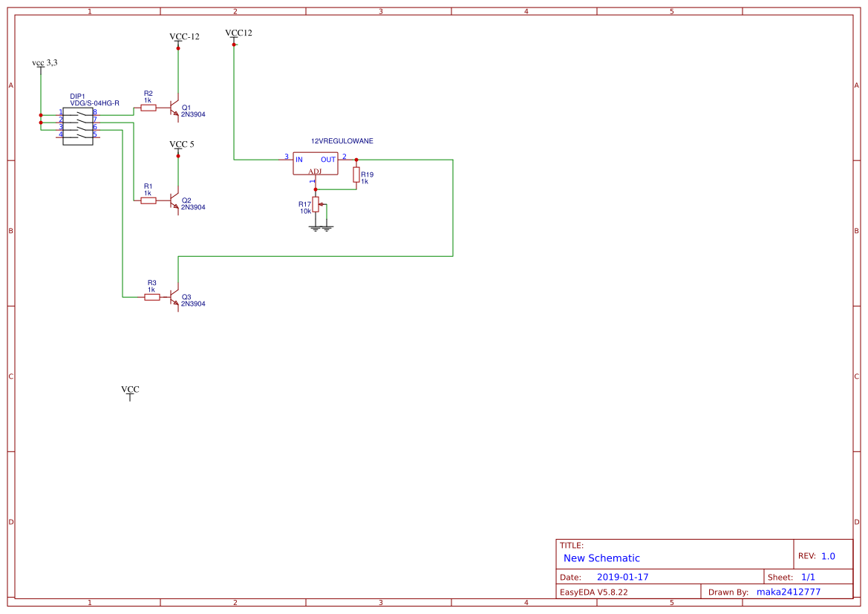The image size is (868, 614).
Task: Select the 12VREGULOWANE regulator block
Action: point(315,163)
